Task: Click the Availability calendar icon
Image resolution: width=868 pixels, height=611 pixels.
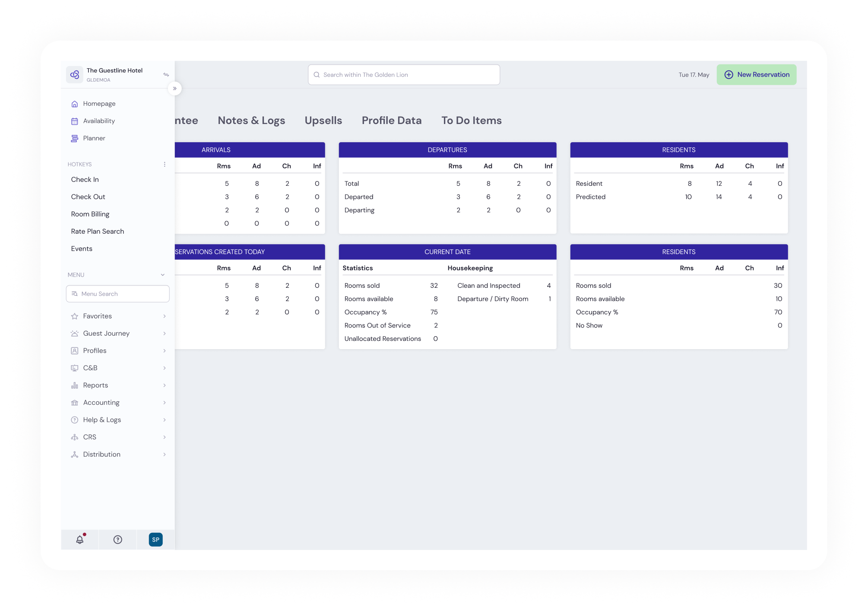Action: click(x=75, y=121)
